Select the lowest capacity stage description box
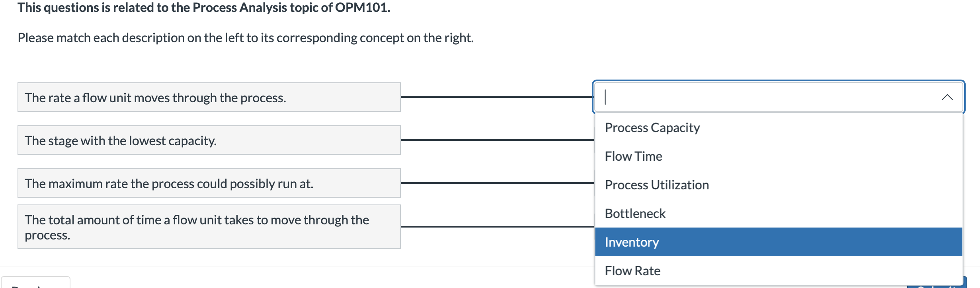 (209, 140)
